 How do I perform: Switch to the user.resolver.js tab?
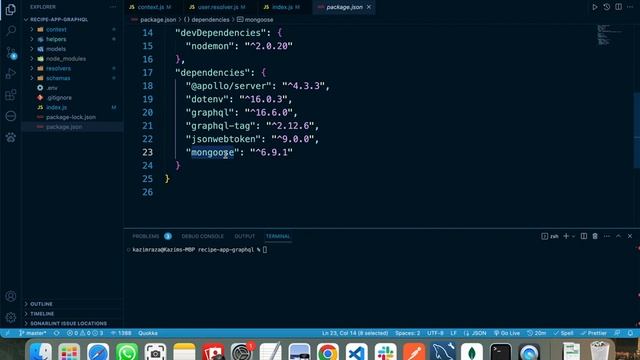217,7
